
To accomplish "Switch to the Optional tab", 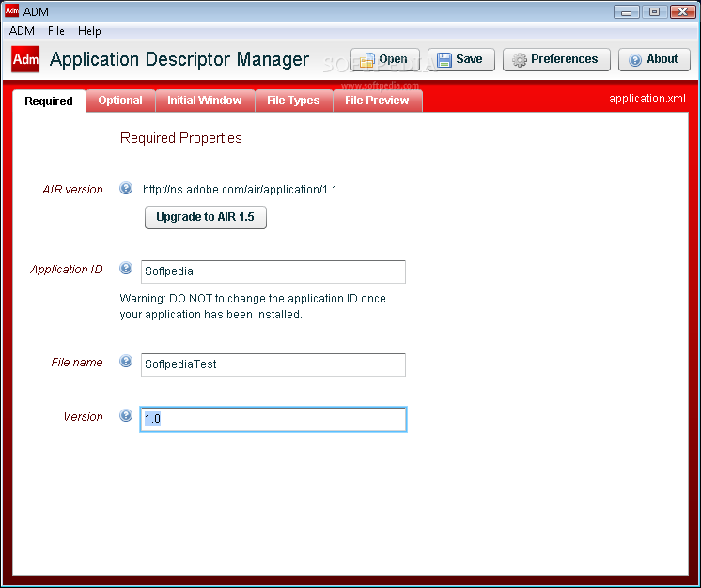I will 120,101.
